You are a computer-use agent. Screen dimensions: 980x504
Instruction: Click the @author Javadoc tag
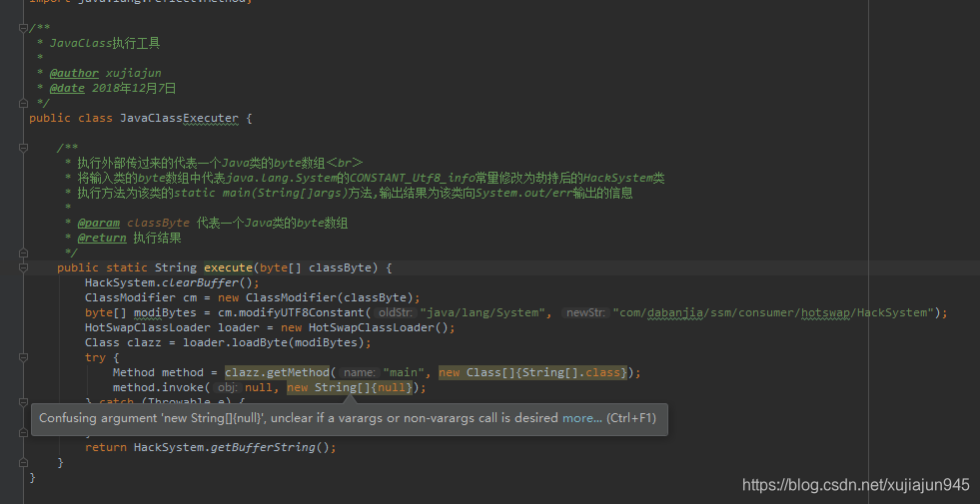[74, 73]
